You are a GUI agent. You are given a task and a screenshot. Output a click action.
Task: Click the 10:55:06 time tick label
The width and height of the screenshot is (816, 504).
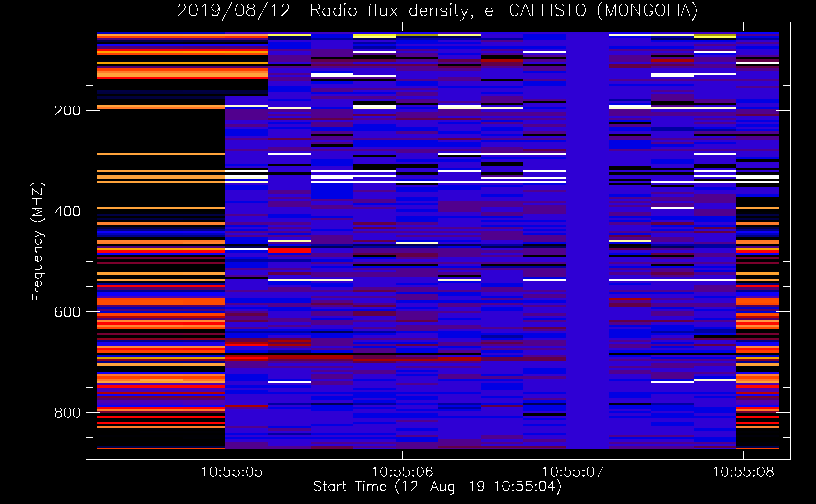pos(402,472)
